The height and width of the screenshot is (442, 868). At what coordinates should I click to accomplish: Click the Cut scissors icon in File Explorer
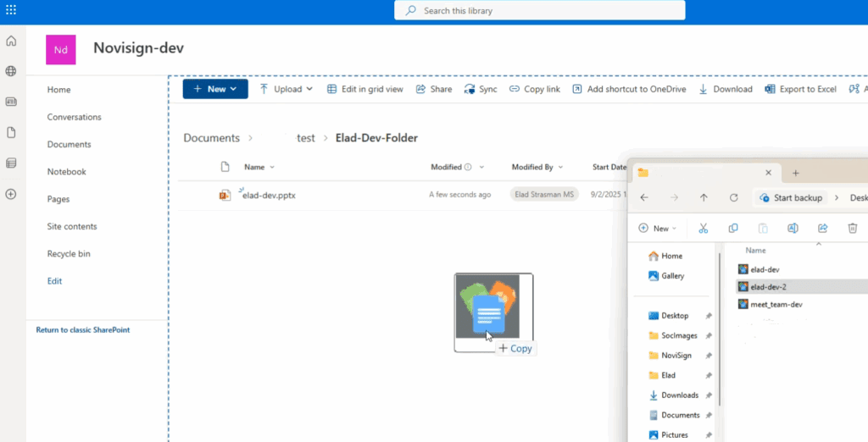click(703, 229)
